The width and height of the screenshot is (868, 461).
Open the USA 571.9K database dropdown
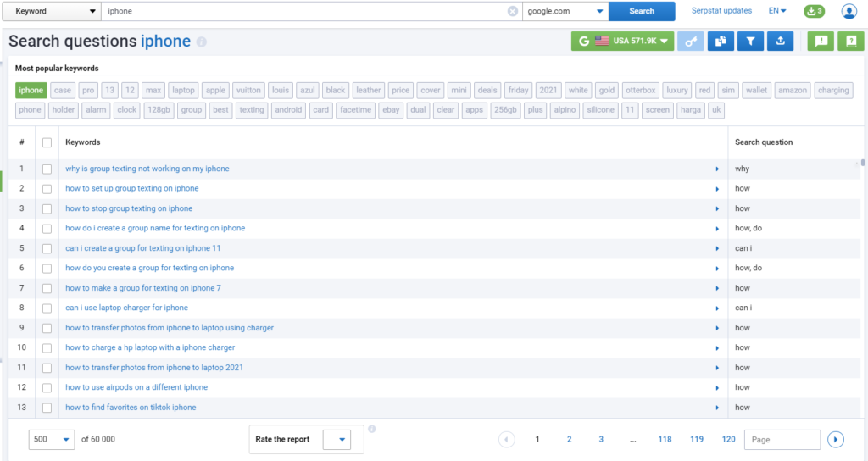622,41
